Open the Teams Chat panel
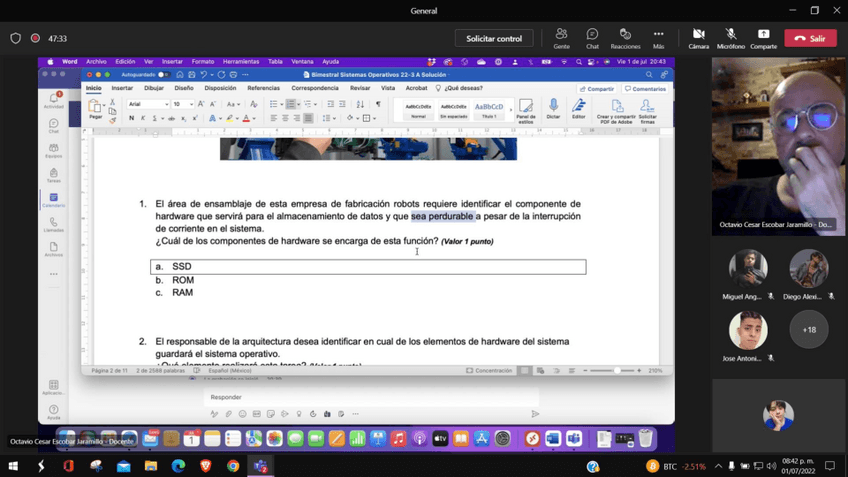 [x=592, y=38]
